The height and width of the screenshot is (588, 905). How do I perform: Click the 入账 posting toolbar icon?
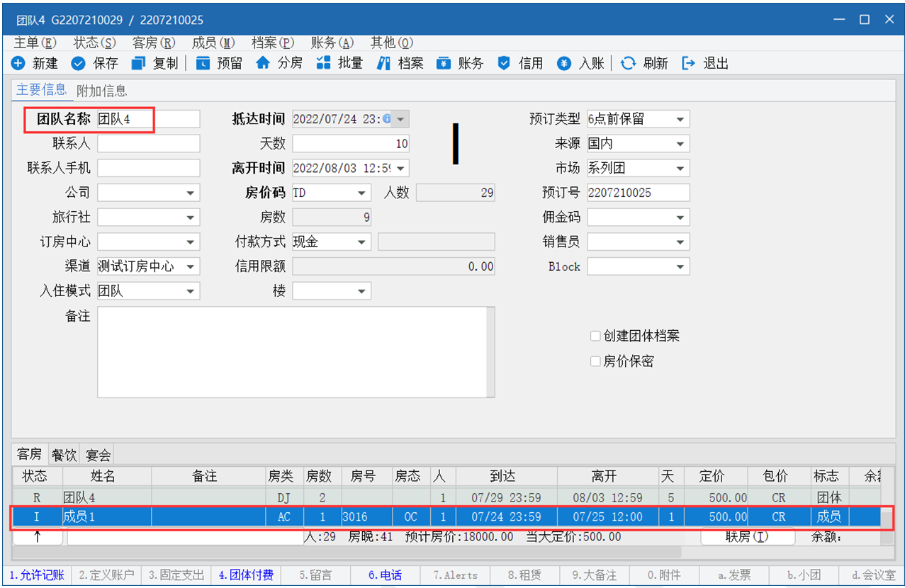(564, 63)
